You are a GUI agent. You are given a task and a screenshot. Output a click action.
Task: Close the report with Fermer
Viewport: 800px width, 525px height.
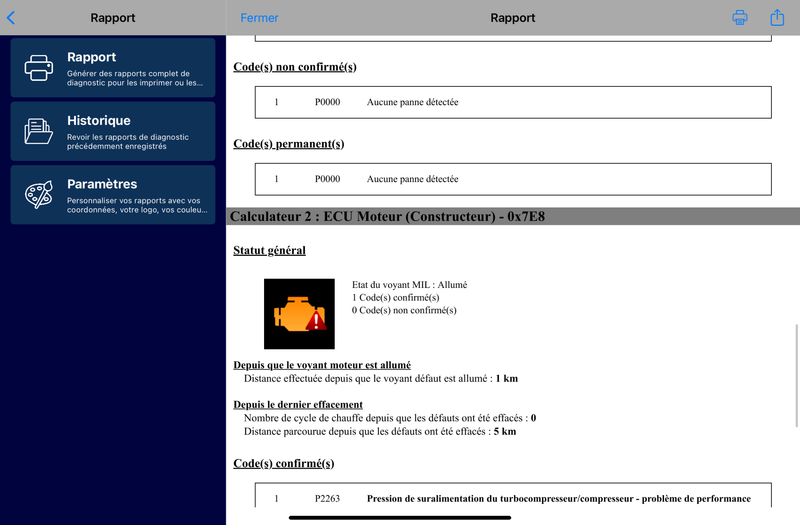click(x=259, y=18)
